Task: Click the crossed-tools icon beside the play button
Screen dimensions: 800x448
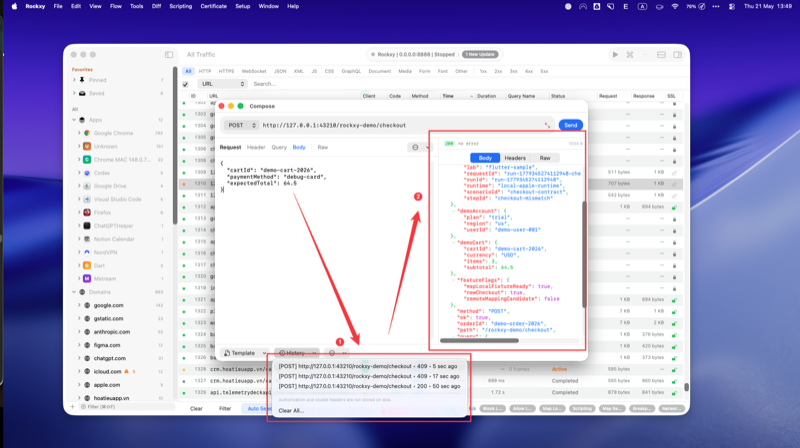Action: 630,55
